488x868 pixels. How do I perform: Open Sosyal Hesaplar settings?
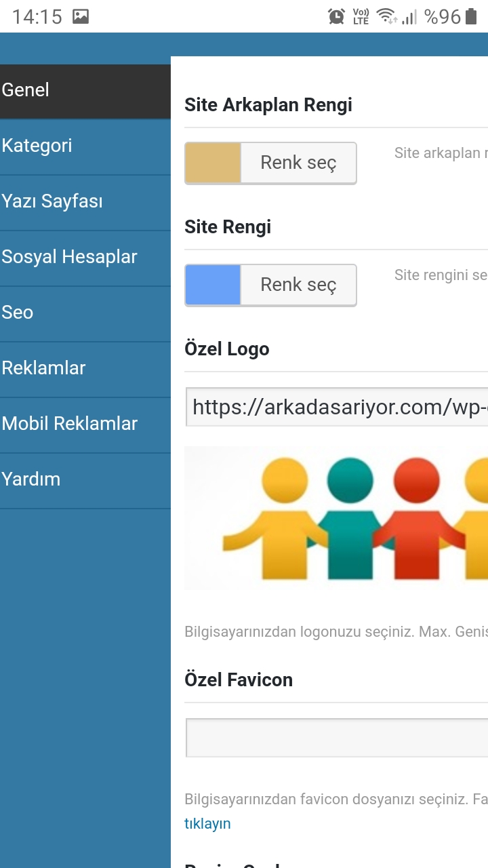tap(85, 258)
